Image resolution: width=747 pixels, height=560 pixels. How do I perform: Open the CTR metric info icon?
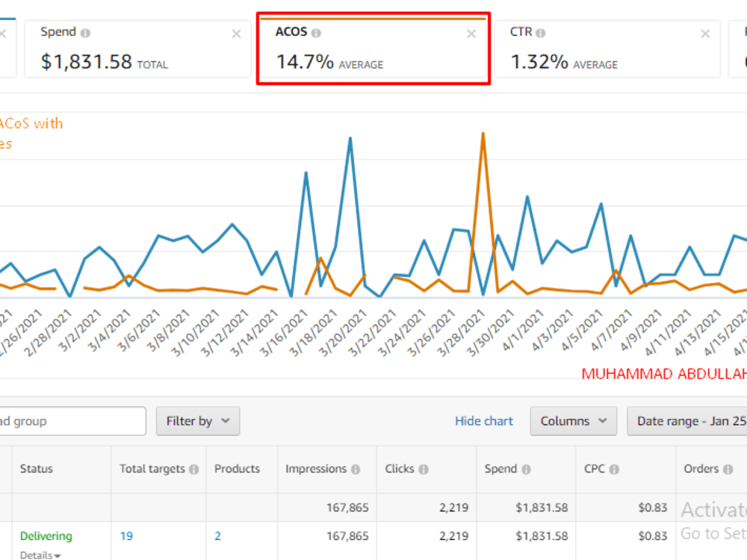540,33
